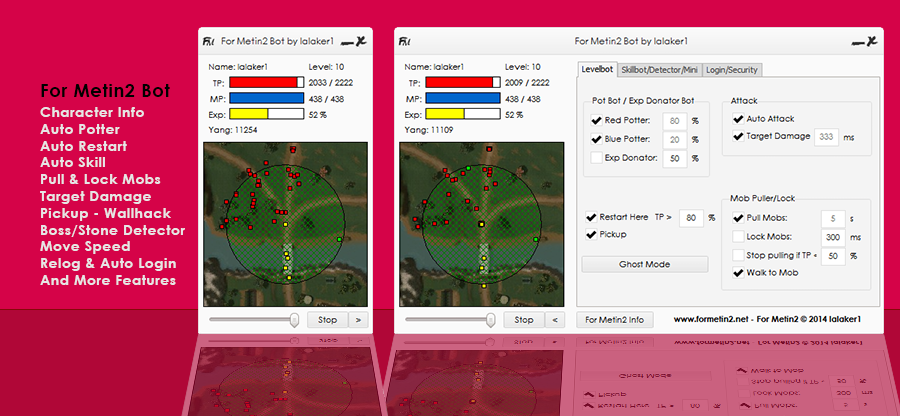Viewport: 900px width, 416px height.
Task: Collapse the expanded window with the < button
Action: click(x=554, y=320)
